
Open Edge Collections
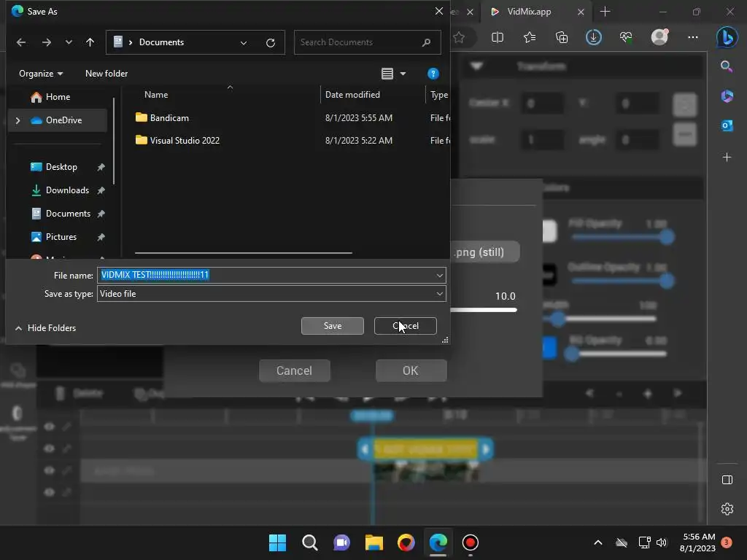click(x=562, y=37)
